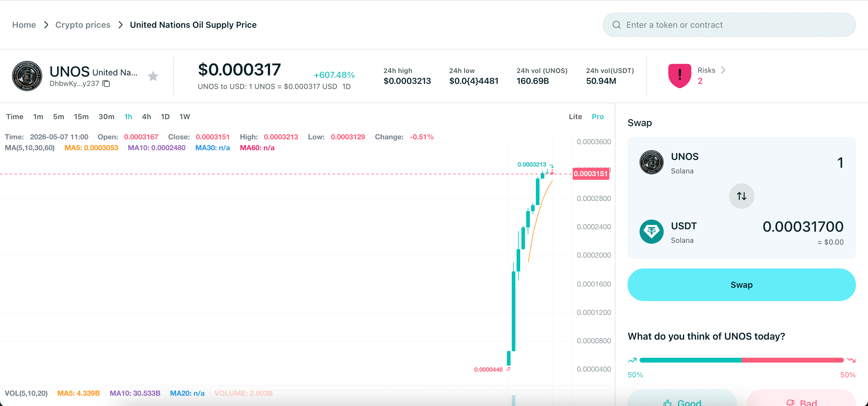Click the UNOS token logo in header

(x=27, y=76)
